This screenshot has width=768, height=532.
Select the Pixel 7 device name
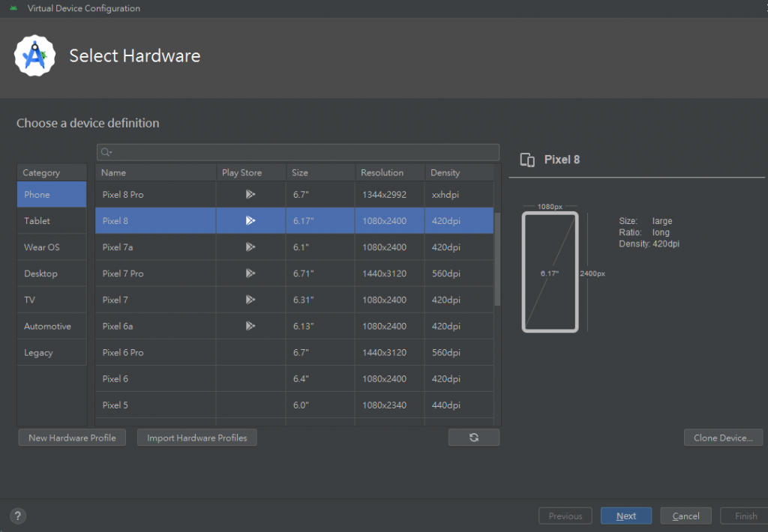coord(115,300)
